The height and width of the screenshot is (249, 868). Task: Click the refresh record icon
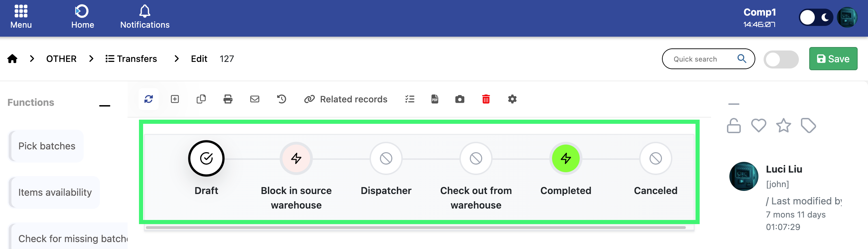149,99
